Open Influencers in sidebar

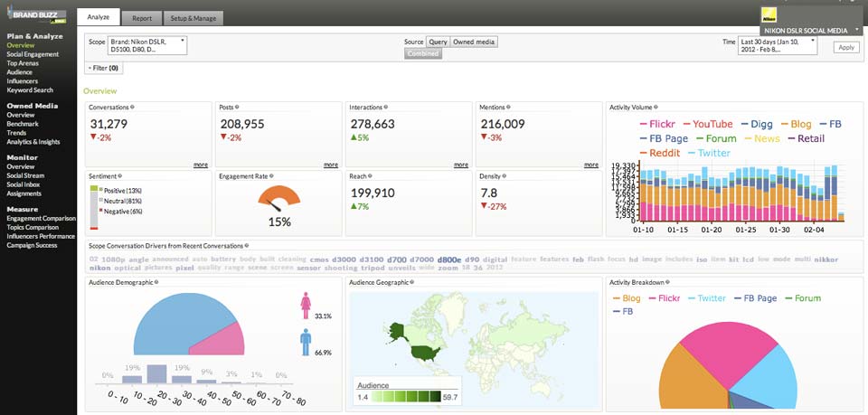(22, 80)
